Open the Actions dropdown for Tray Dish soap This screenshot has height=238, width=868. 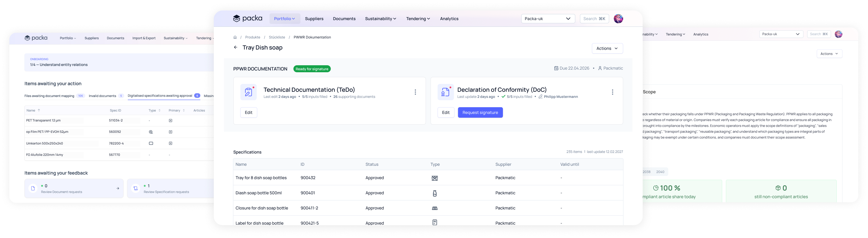coord(607,48)
